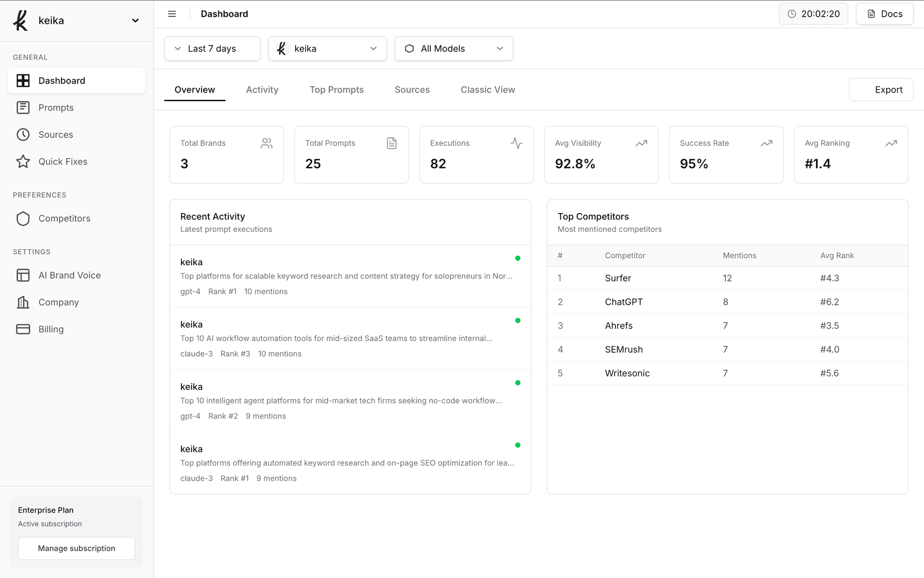Click green status dot on intelligent agent platforms row

tap(518, 383)
